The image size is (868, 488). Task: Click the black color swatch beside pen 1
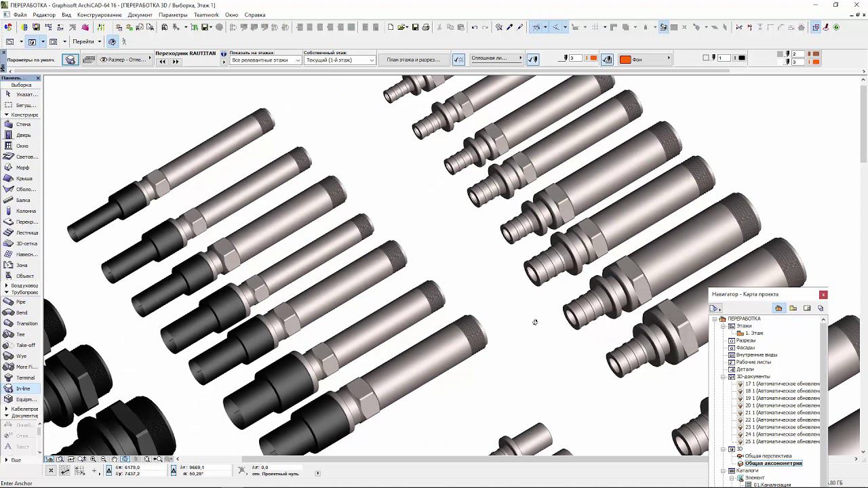pos(742,58)
